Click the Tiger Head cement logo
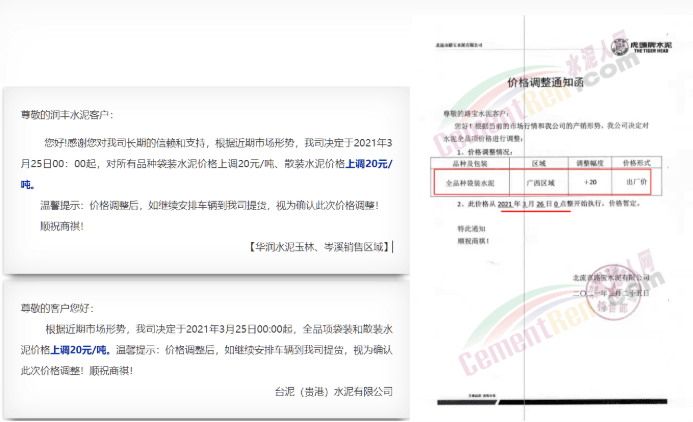Image resolution: width=693 pixels, height=422 pixels. click(x=641, y=48)
